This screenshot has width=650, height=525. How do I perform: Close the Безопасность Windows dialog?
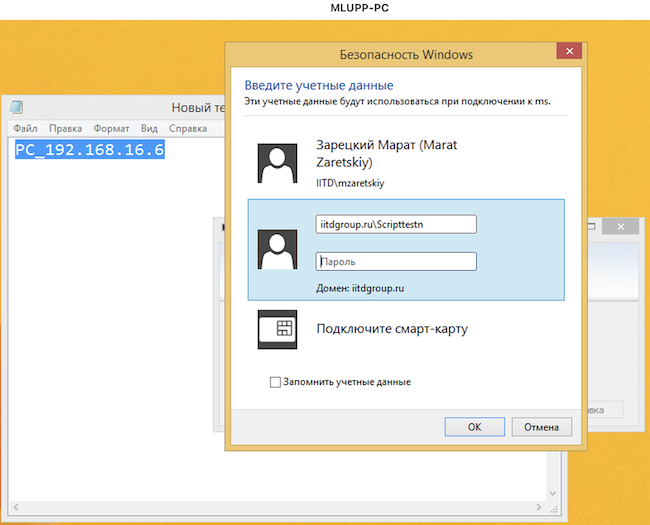coord(569,51)
